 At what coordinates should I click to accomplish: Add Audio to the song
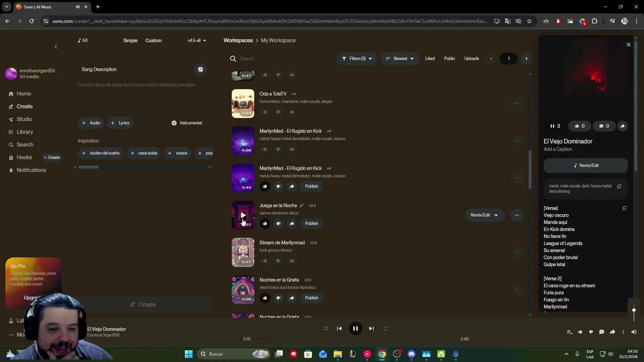pos(91,123)
